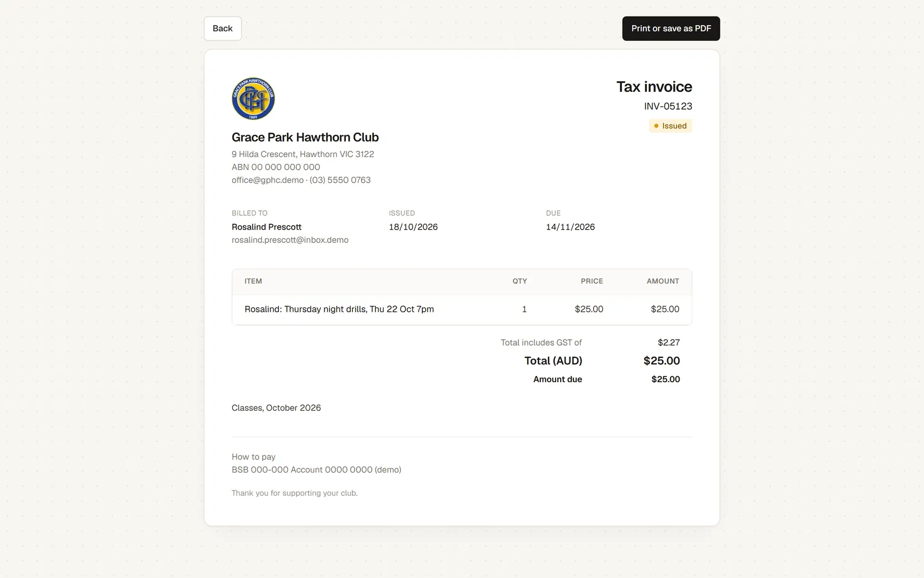Click the BILLED TO label

tap(249, 213)
